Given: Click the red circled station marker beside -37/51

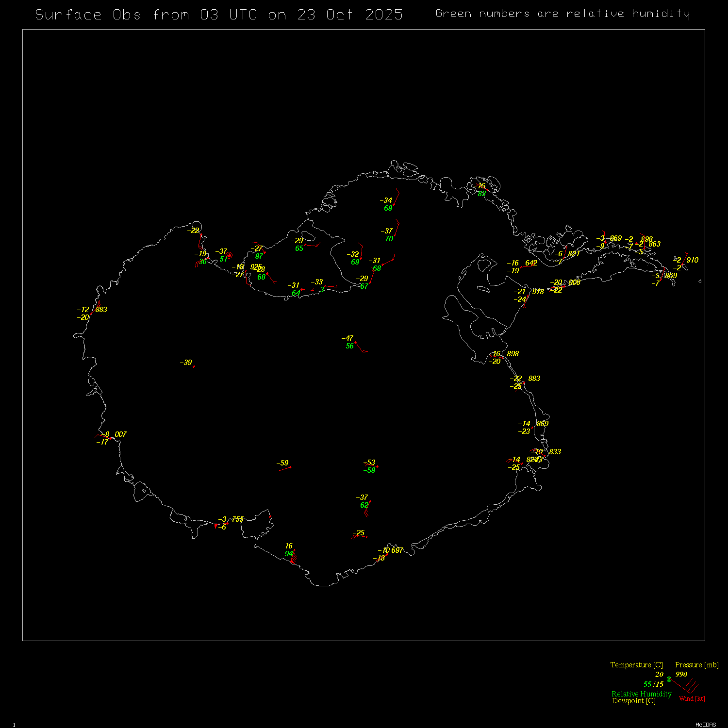Looking at the screenshot, I should (x=230, y=255).
